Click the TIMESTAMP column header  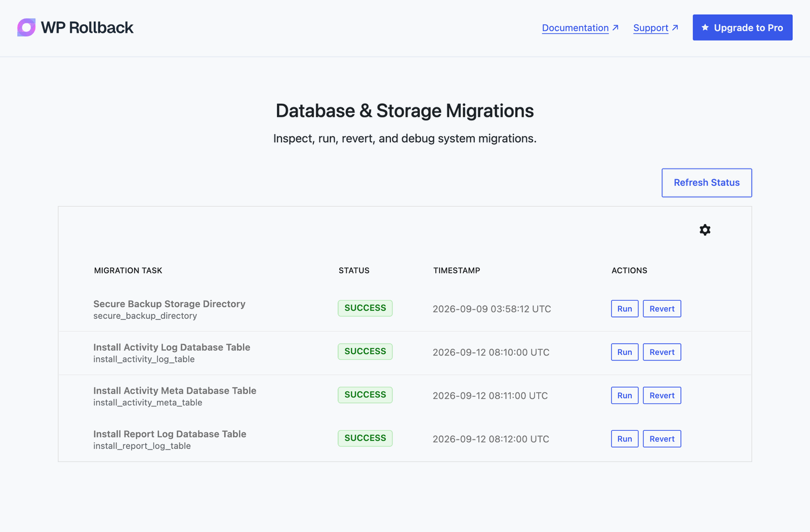click(457, 270)
